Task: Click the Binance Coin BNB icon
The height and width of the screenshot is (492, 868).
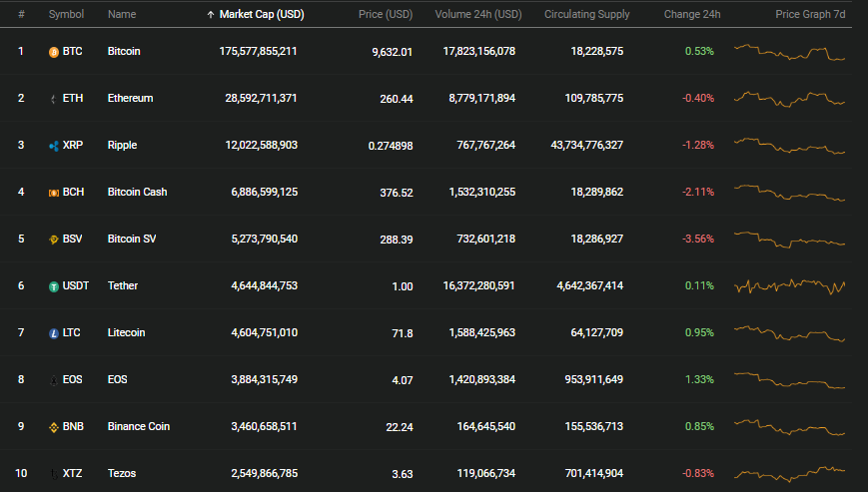Action: pyautogui.click(x=54, y=427)
